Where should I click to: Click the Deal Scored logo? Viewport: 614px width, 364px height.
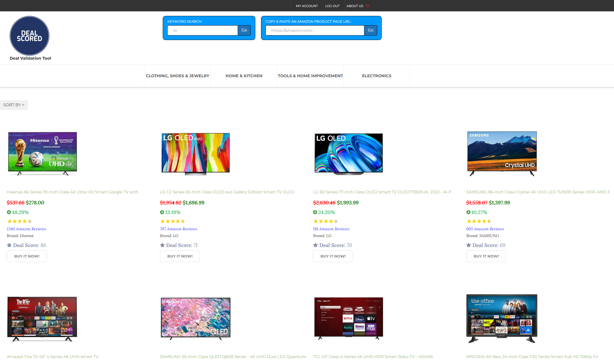[30, 36]
